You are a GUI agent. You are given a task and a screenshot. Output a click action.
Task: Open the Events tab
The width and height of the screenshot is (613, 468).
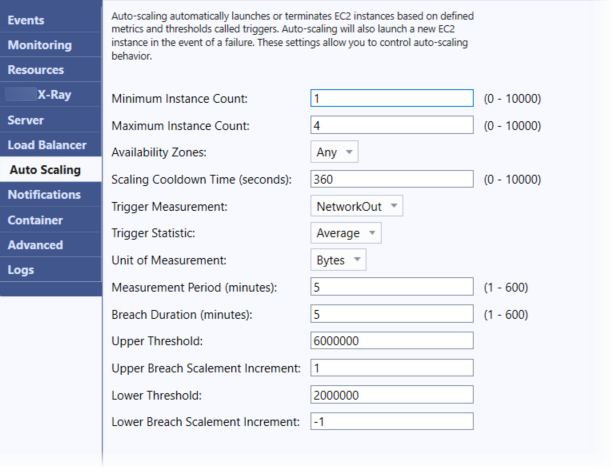pyautogui.click(x=50, y=20)
